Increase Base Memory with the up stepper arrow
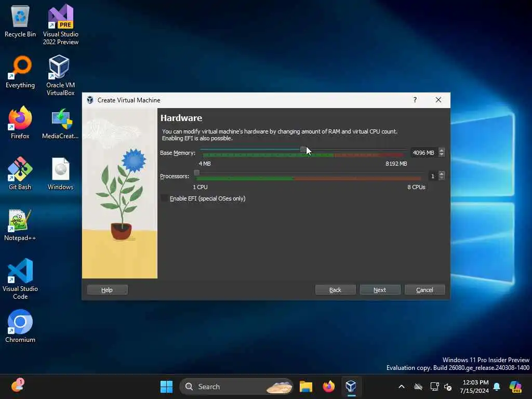Image resolution: width=532 pixels, height=399 pixels. [x=442, y=150]
